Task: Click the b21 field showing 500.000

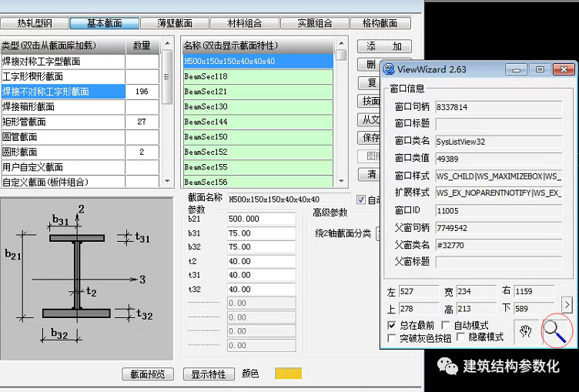Action: (262, 219)
